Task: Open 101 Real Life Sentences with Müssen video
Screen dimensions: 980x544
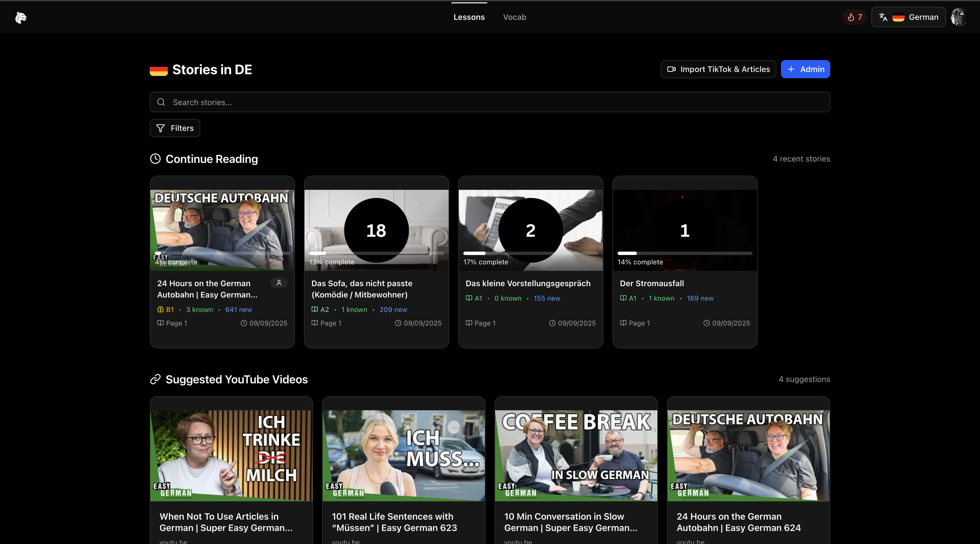Action: tap(394, 522)
